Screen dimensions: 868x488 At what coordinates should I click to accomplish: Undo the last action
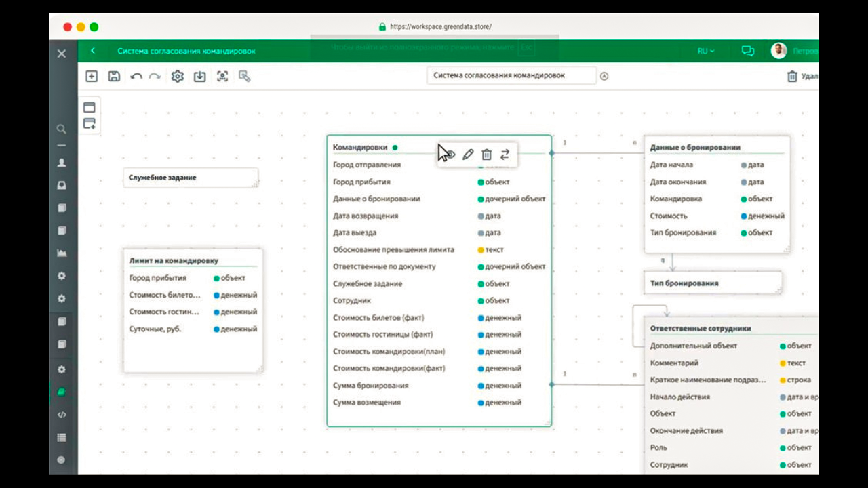[136, 77]
